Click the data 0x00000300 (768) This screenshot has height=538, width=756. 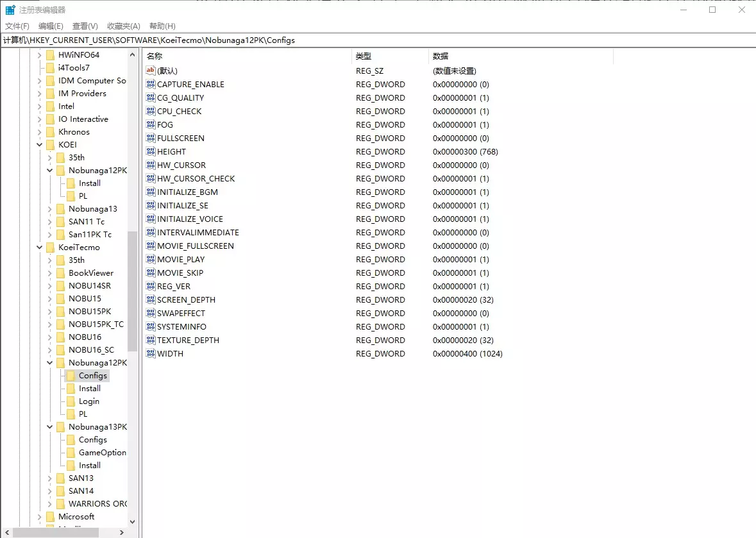pos(465,151)
